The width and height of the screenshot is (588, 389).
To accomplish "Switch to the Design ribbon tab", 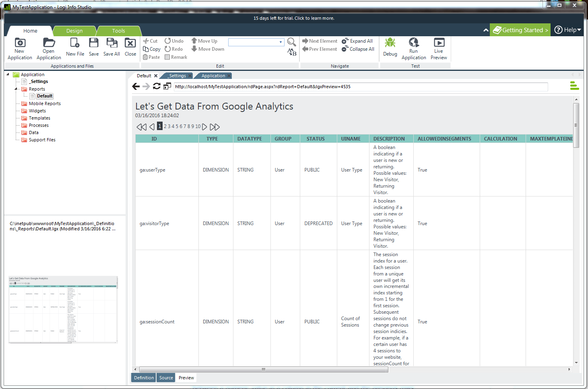I will (x=75, y=31).
